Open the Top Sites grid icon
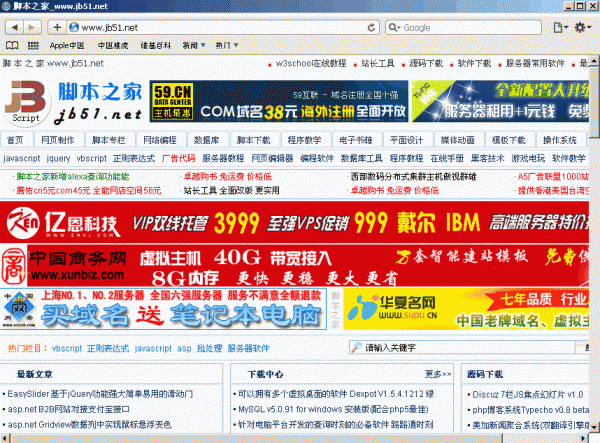Viewport: 600px width, 443px height. pyautogui.click(x=33, y=46)
